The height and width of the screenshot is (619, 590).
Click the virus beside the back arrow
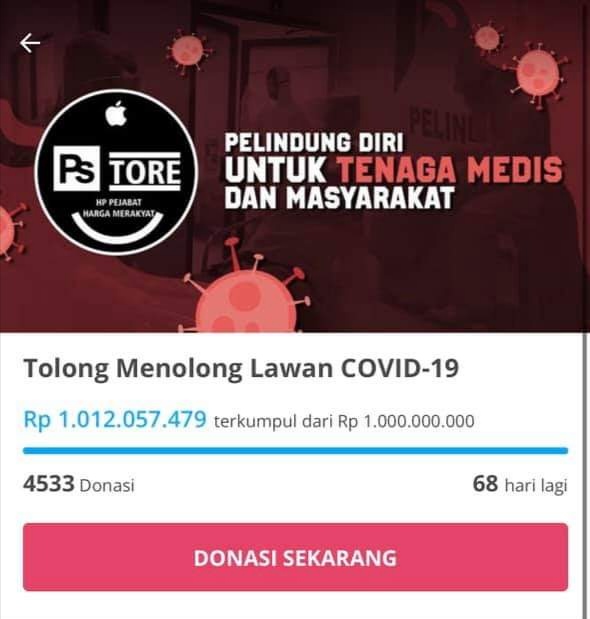(188, 52)
